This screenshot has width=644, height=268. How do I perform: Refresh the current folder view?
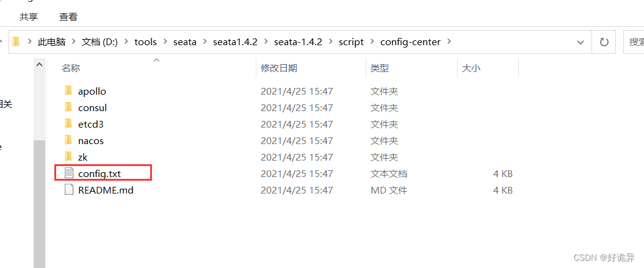(604, 42)
